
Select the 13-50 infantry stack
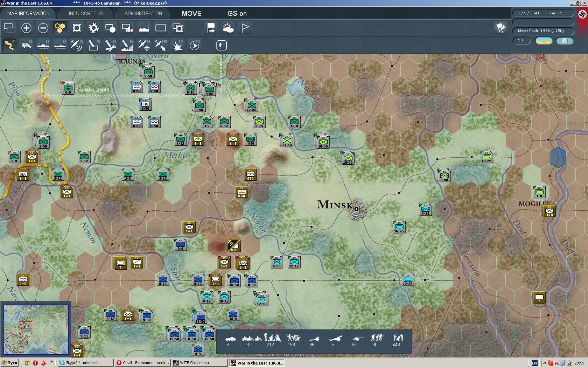200,317
